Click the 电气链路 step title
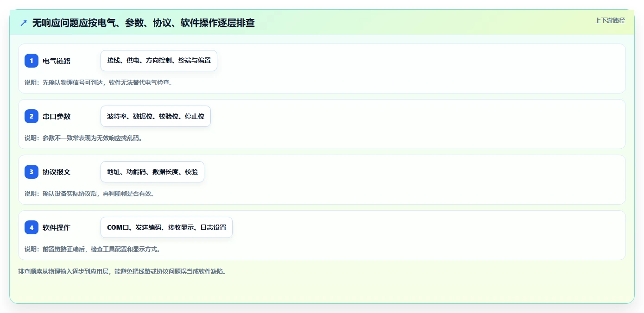Image resolution: width=644 pixels, height=313 pixels. point(57,61)
